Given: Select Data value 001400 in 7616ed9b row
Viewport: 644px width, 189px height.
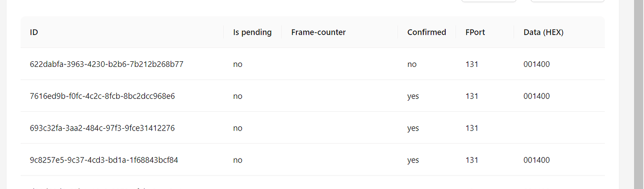Looking at the screenshot, I should [537, 96].
